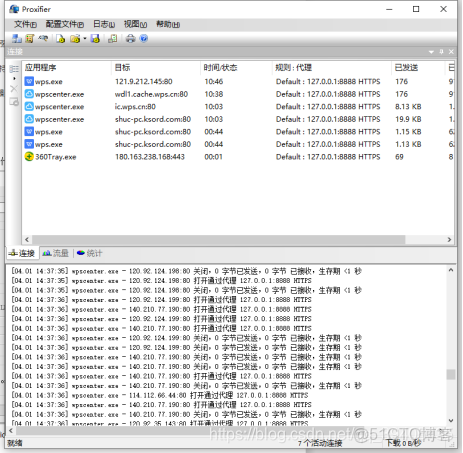The height and width of the screenshot is (453, 463).
Task: Open the 配置文件 menu
Action: (x=65, y=24)
